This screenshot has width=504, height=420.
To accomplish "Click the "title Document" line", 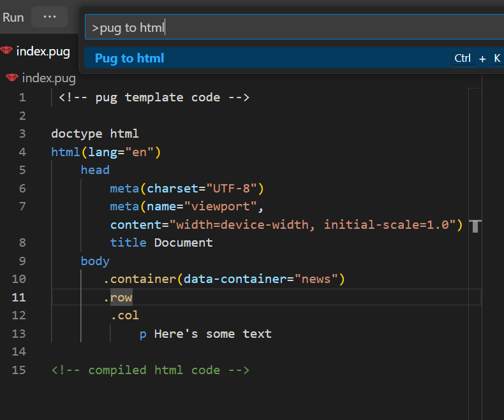I will click(x=161, y=243).
